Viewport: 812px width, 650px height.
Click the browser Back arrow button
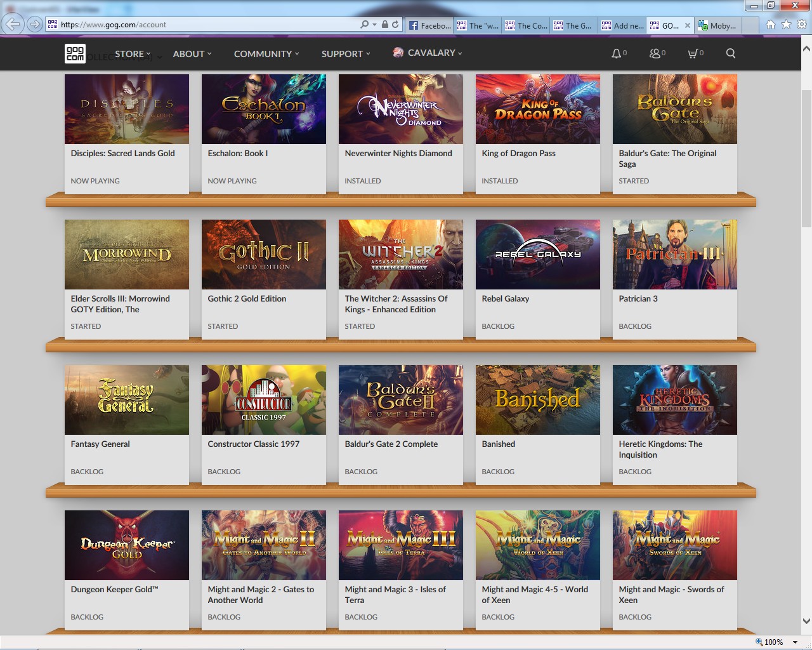point(13,24)
